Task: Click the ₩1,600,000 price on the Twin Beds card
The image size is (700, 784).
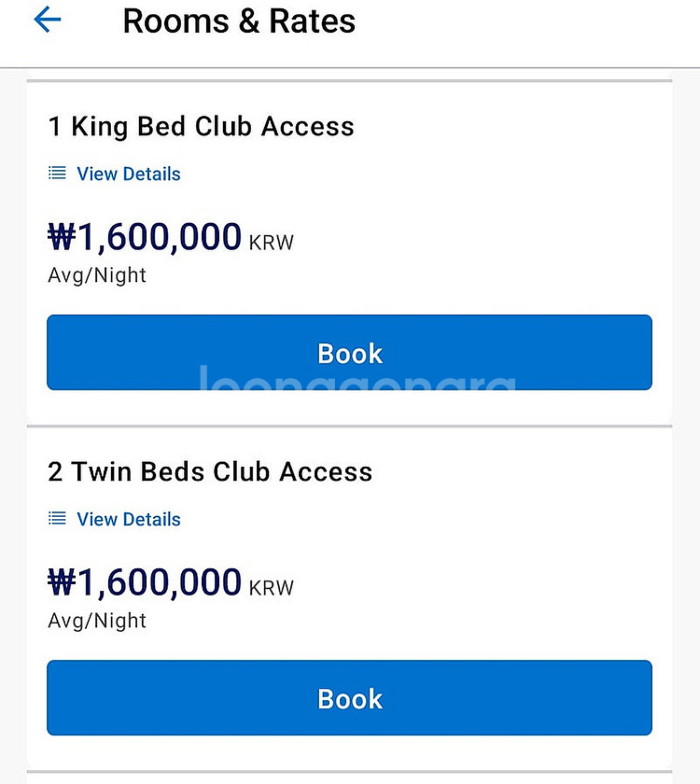Action: pos(159,583)
